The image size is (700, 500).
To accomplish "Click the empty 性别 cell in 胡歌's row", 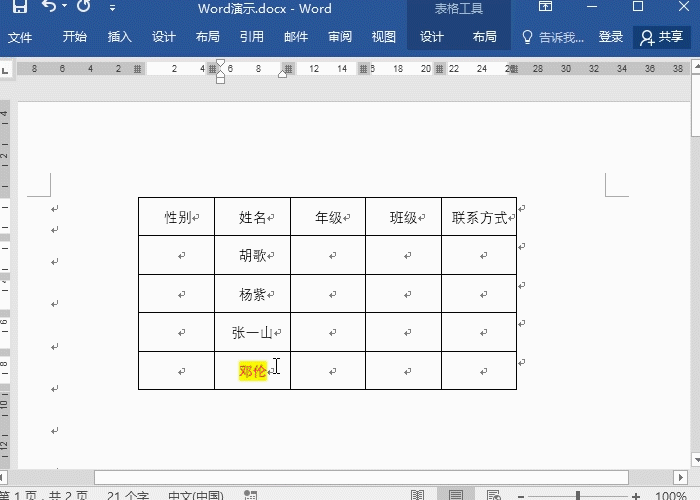I will pos(176,255).
